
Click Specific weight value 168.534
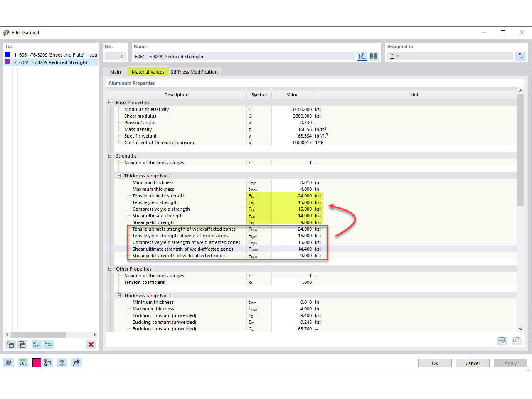[x=293, y=136]
